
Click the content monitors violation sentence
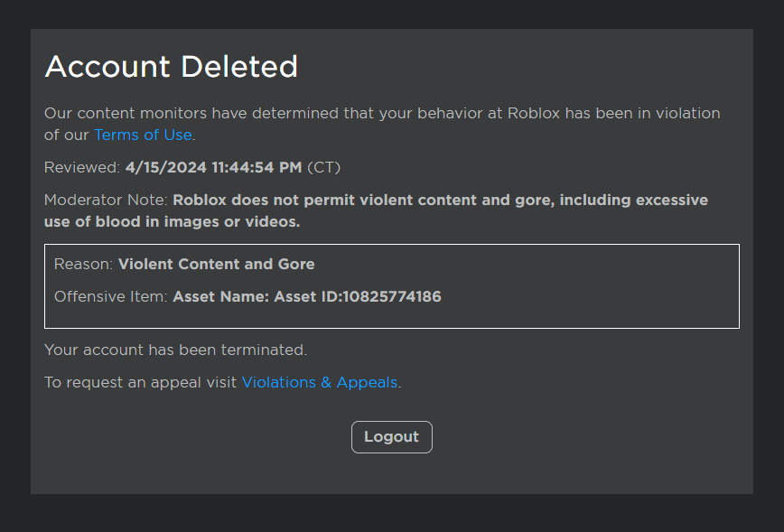[x=382, y=124]
